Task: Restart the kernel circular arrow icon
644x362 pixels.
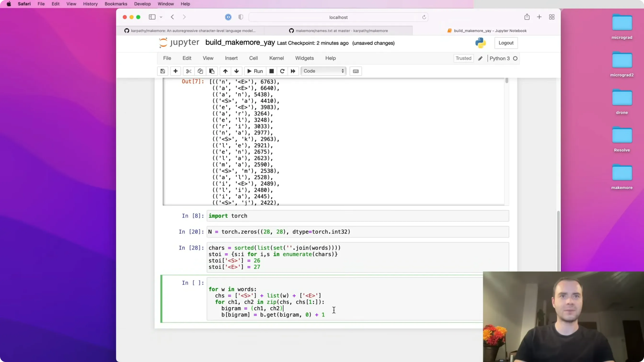Action: click(282, 71)
